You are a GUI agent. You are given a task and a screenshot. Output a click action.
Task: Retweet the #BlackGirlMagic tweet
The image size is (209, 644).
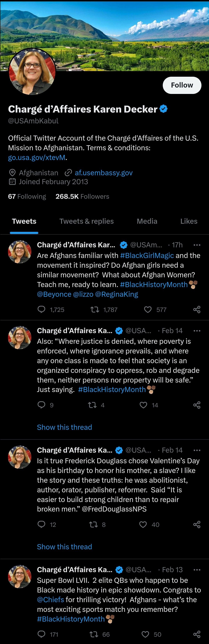tap(95, 310)
